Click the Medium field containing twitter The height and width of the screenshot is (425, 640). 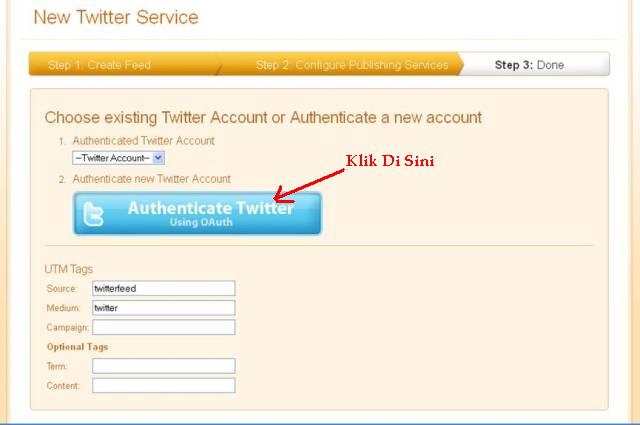164,308
